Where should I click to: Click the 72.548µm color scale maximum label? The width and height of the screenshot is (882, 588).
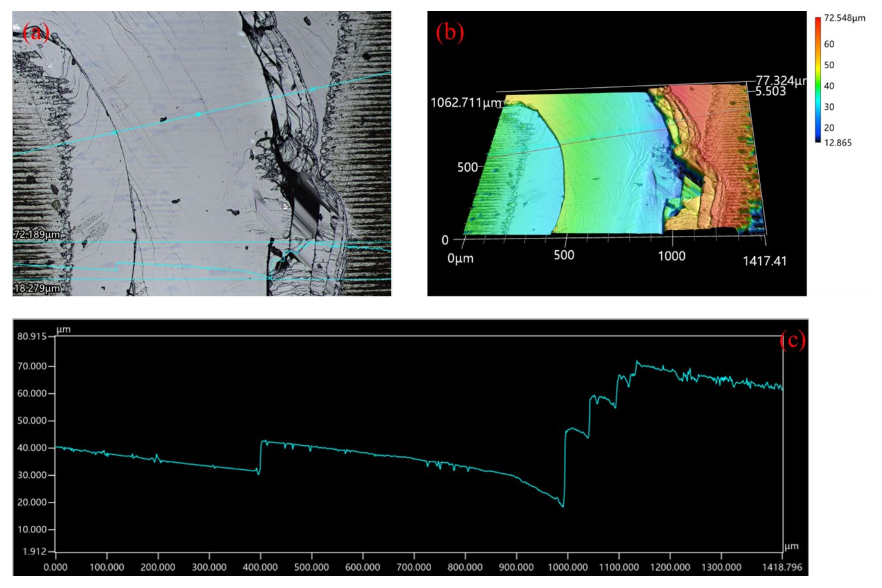(x=845, y=18)
